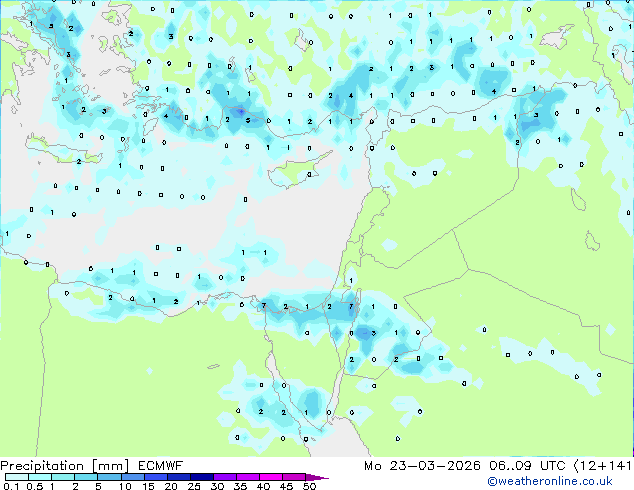Click legend scale label '35'
The height and width of the screenshot is (490, 634).
click(240, 486)
